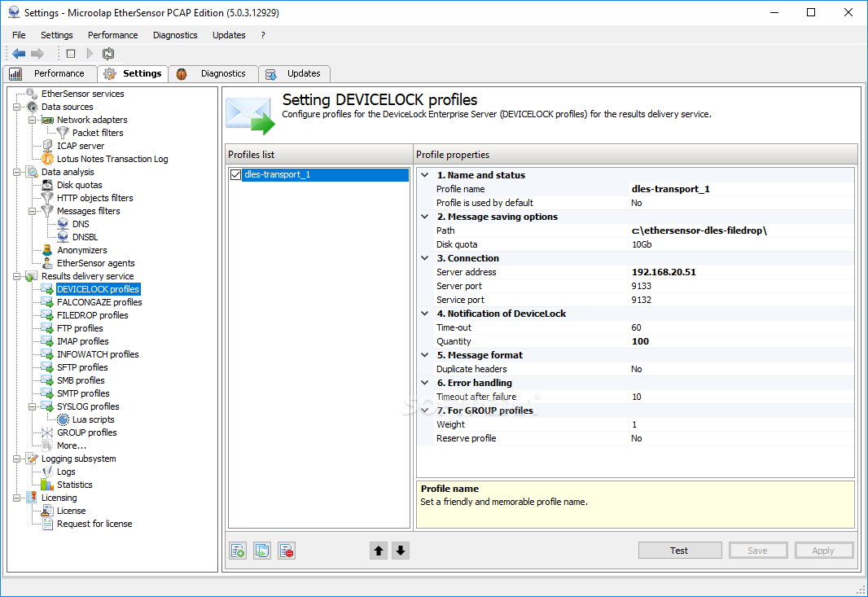This screenshot has height=597, width=868.
Task: Switch to the Diagnostics tab
Action: (213, 73)
